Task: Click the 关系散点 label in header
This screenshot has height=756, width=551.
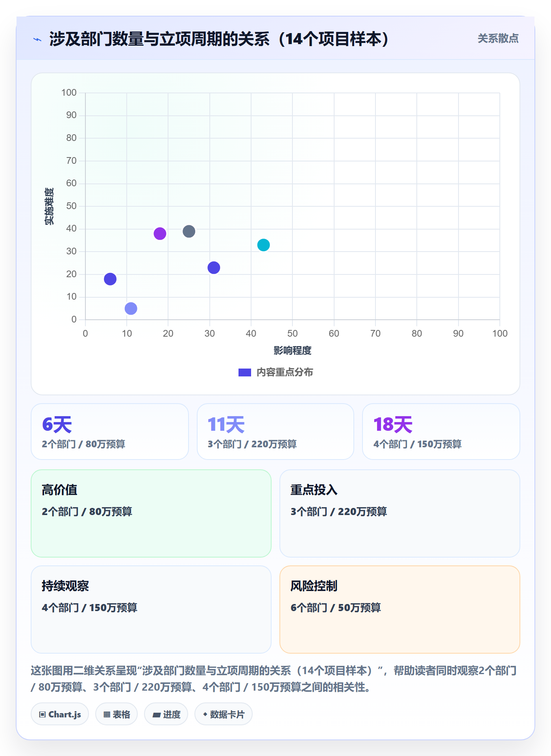Action: click(498, 39)
